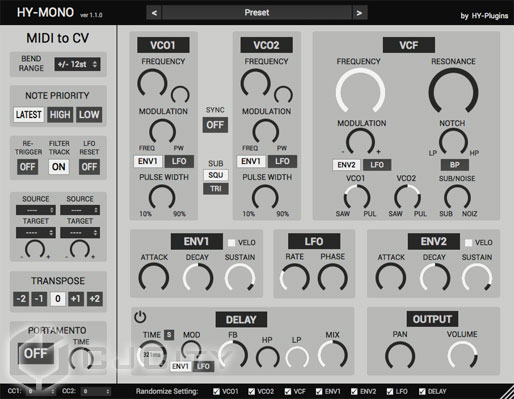Uncheck DELAY randomize setting

(x=422, y=391)
